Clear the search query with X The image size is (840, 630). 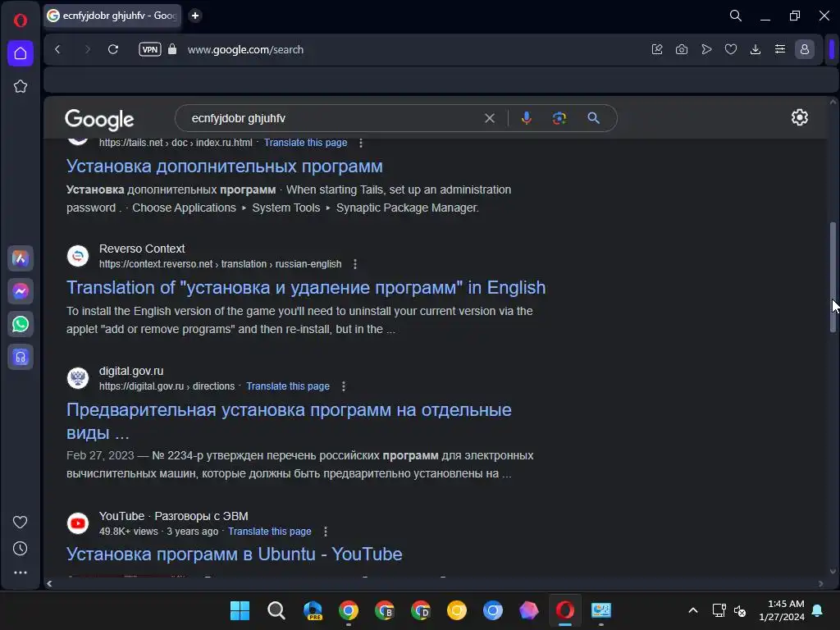pos(490,118)
